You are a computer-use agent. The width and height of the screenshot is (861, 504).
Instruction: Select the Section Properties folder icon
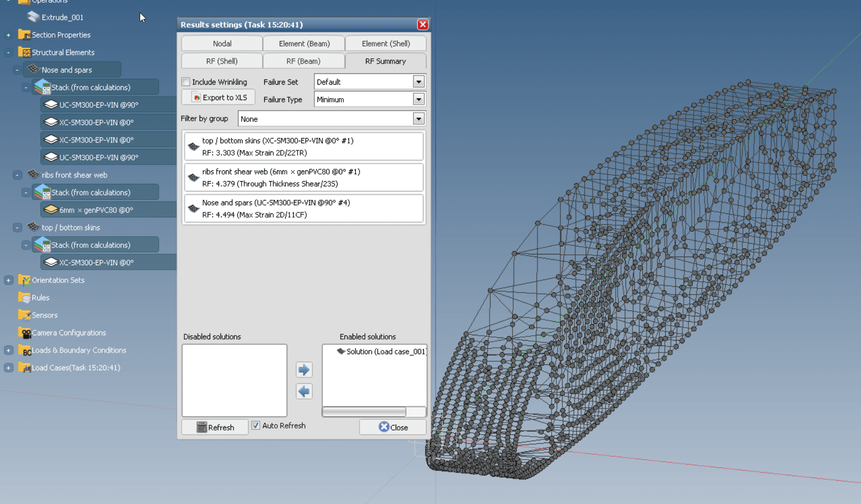[24, 34]
